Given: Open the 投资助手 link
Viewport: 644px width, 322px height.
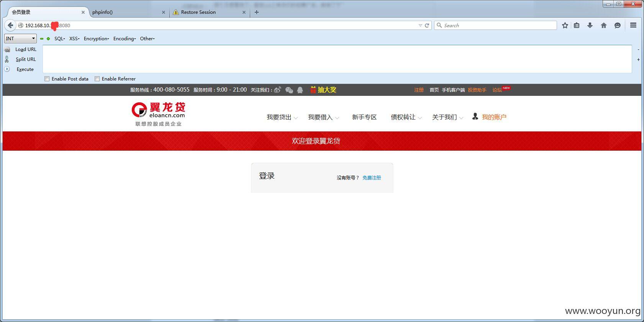Looking at the screenshot, I should pyautogui.click(x=477, y=90).
